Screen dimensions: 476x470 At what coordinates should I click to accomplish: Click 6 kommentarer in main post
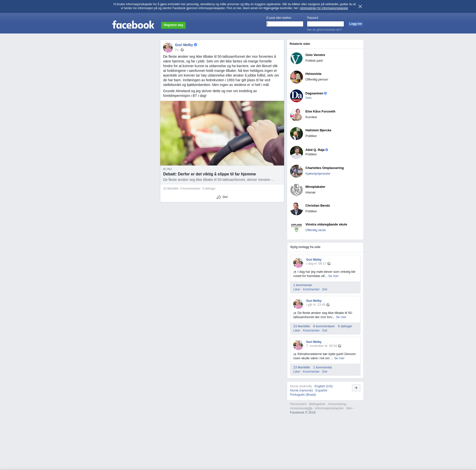190,189
